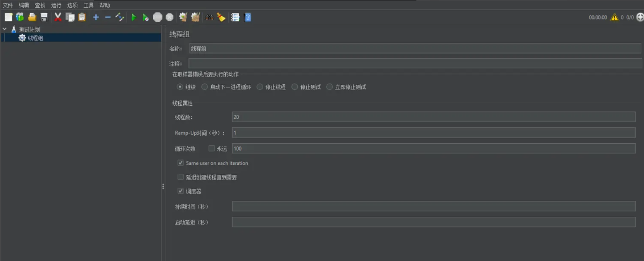Open the Function helper list icon

click(x=235, y=17)
